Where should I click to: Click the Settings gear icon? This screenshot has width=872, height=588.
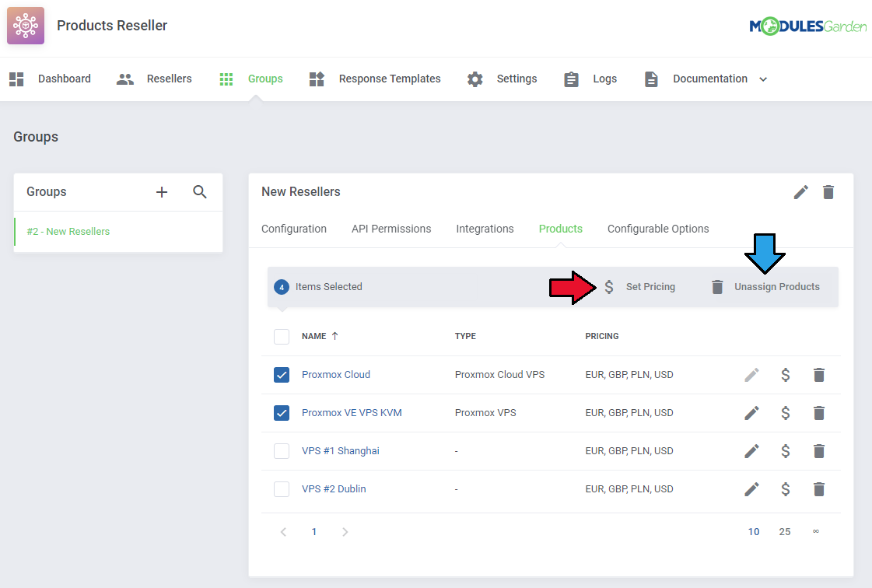475,79
